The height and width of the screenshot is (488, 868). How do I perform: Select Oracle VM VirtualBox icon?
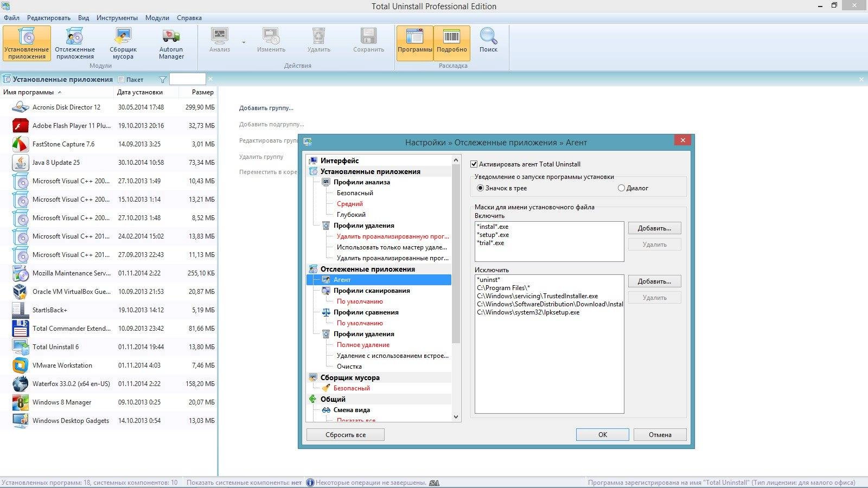coord(21,292)
